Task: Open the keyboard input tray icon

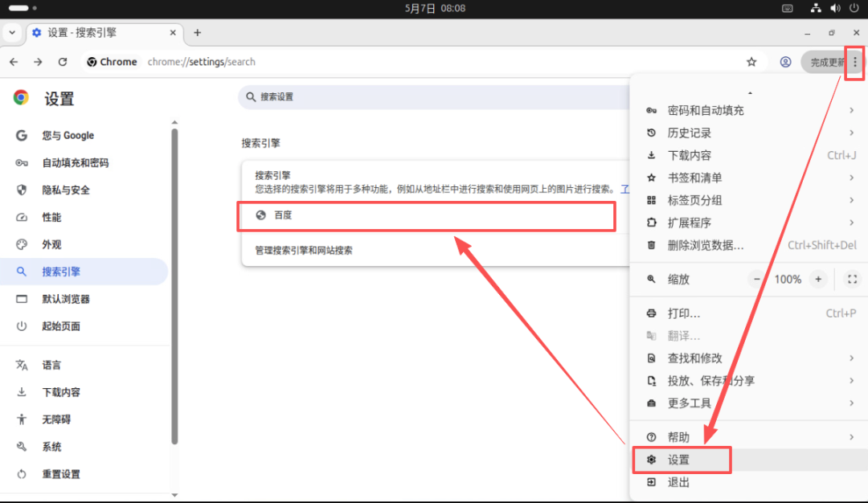Action: pos(787,8)
